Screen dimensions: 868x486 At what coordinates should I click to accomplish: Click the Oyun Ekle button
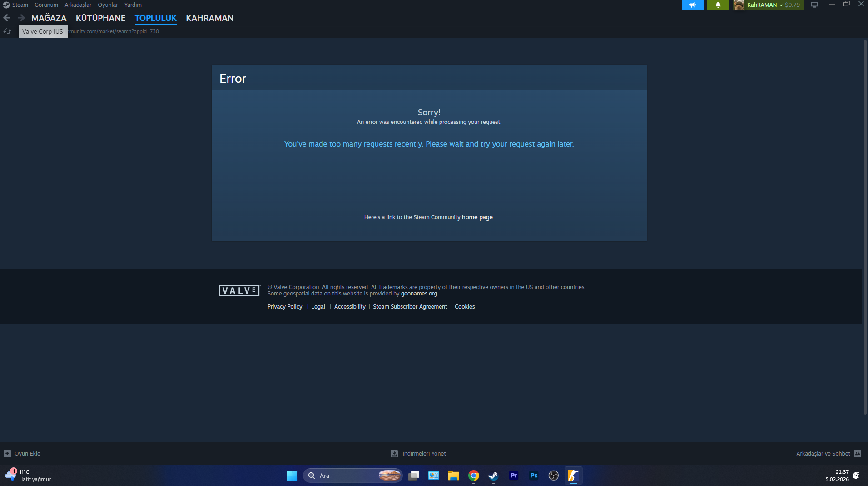[22, 453]
